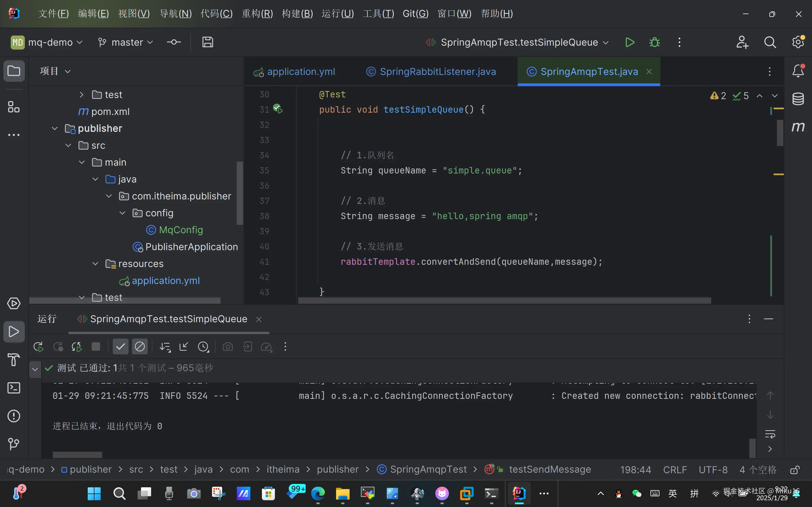Toggle soft-wrap in the console output
The image size is (812, 507).
(770, 434)
